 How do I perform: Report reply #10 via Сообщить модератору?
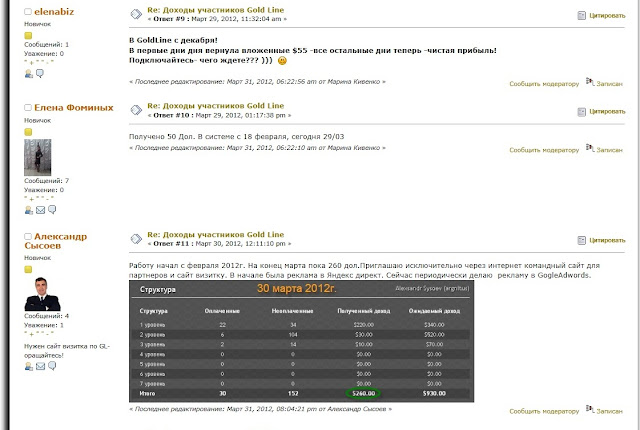pyautogui.click(x=544, y=149)
